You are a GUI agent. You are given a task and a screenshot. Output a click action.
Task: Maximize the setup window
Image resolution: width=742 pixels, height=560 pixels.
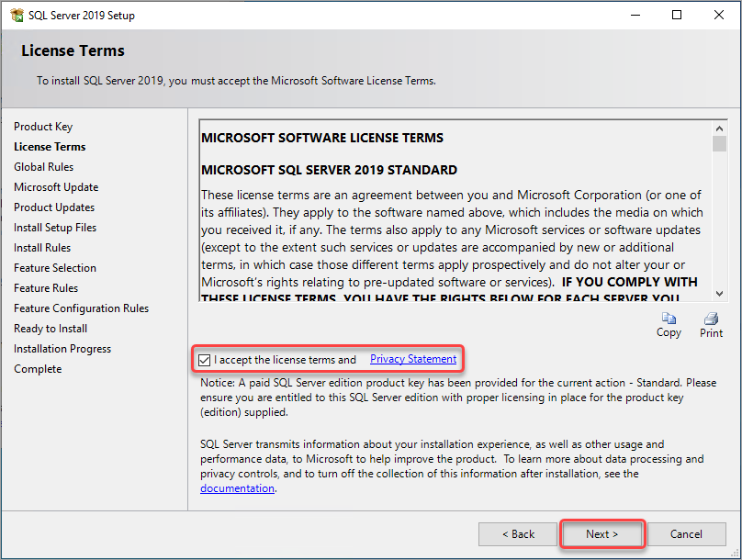[x=677, y=15]
